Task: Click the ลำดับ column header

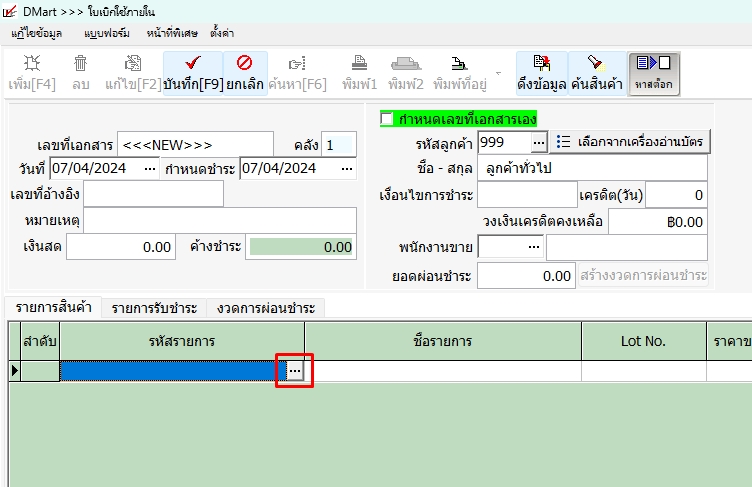Action: tap(40, 341)
